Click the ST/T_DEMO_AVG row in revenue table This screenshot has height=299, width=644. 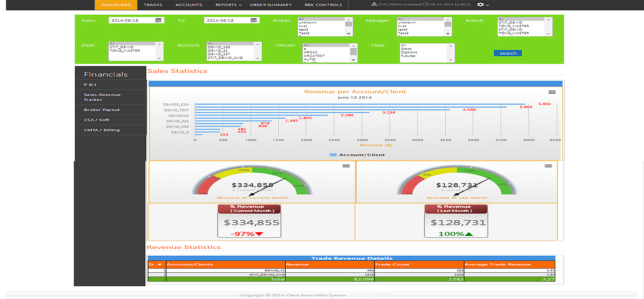pyautogui.click(x=351, y=275)
